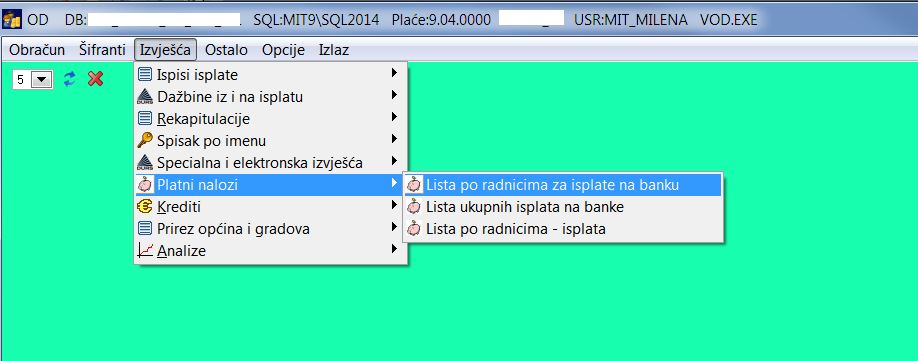
Task: Choose Prirez općina i gradova entry
Action: tap(270, 229)
